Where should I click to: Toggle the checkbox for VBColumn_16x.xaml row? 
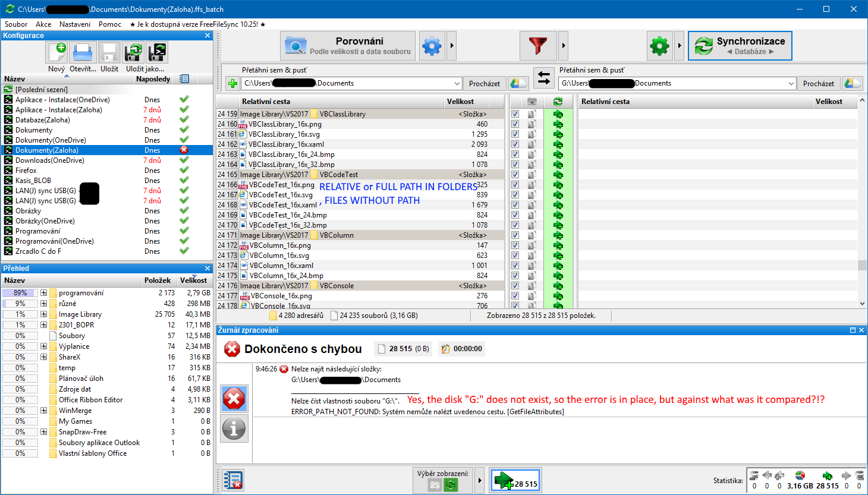pos(515,266)
